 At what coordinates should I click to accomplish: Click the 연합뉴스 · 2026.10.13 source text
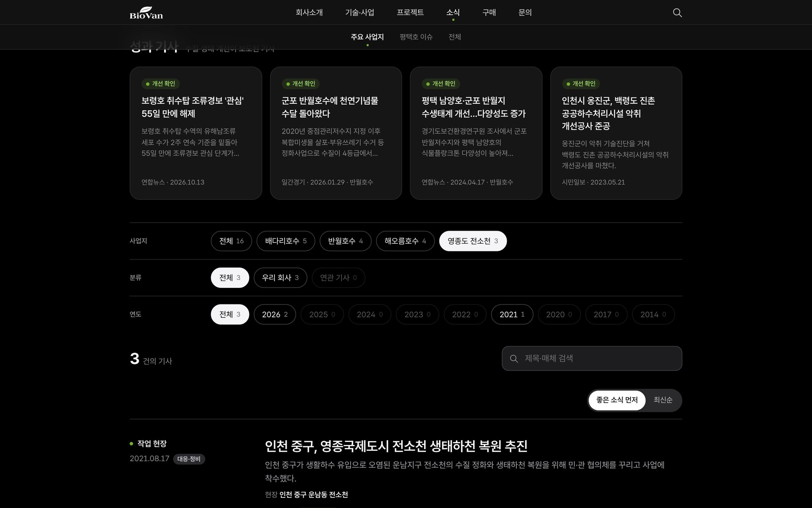(x=173, y=182)
